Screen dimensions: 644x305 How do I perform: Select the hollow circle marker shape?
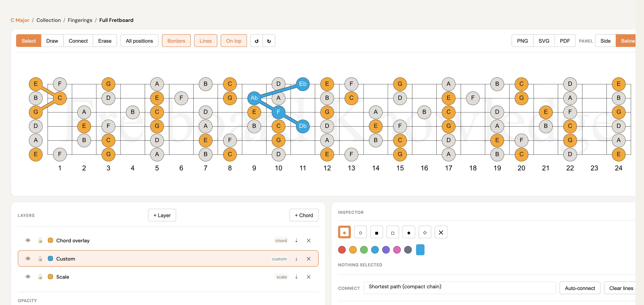361,232
